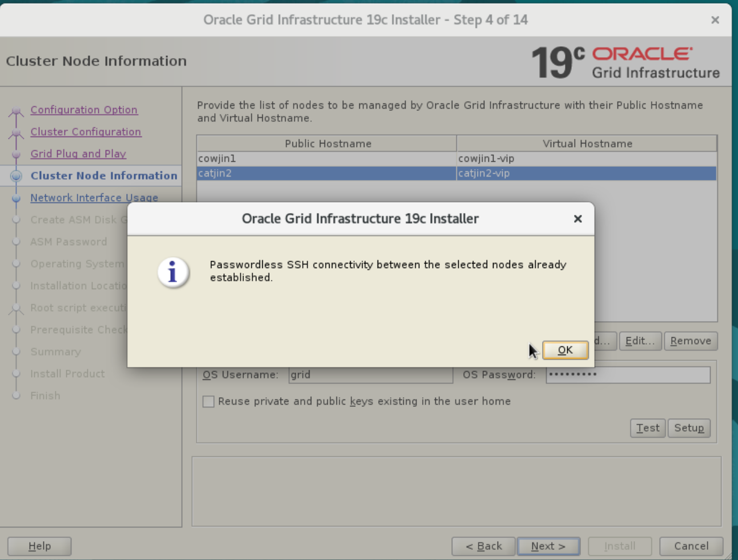738x560 pixels.
Task: Click the Finish step bullet
Action: [16, 396]
